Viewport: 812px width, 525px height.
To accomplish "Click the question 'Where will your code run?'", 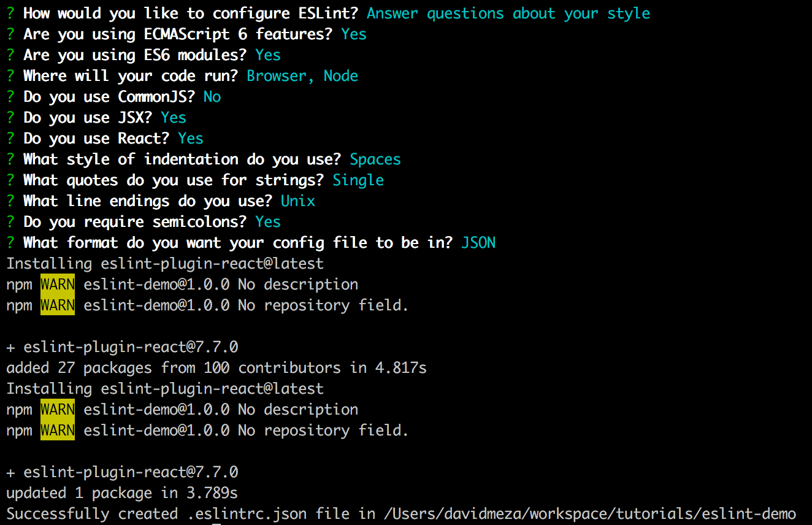I will click(132, 76).
